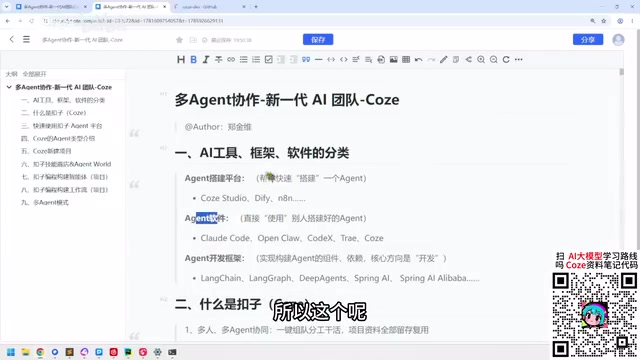This screenshot has width=640, height=360.
Task: Select the 大纲 outline tab label
Action: coord(11,74)
